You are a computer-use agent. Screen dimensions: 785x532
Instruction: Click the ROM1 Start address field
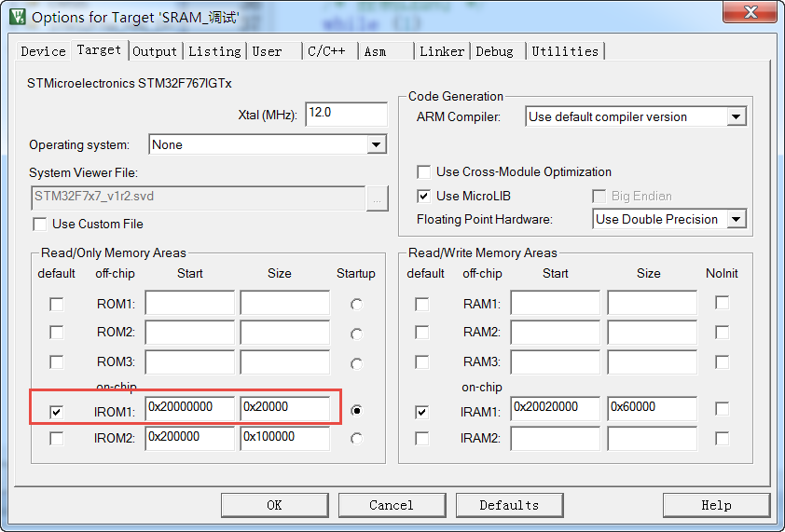click(190, 303)
